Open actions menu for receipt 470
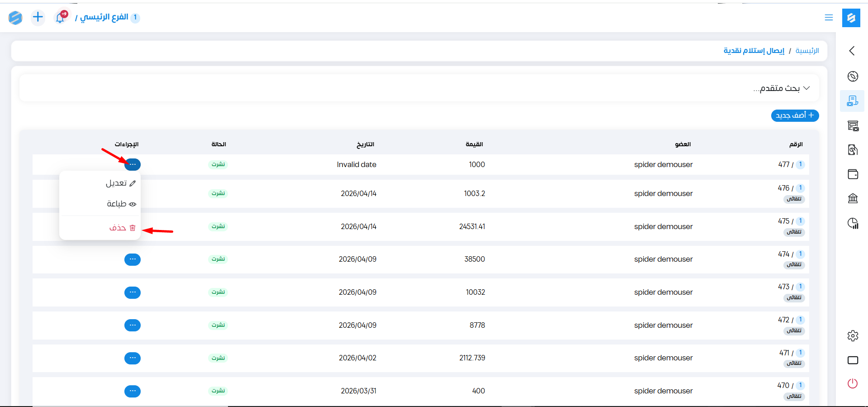 coord(133,391)
